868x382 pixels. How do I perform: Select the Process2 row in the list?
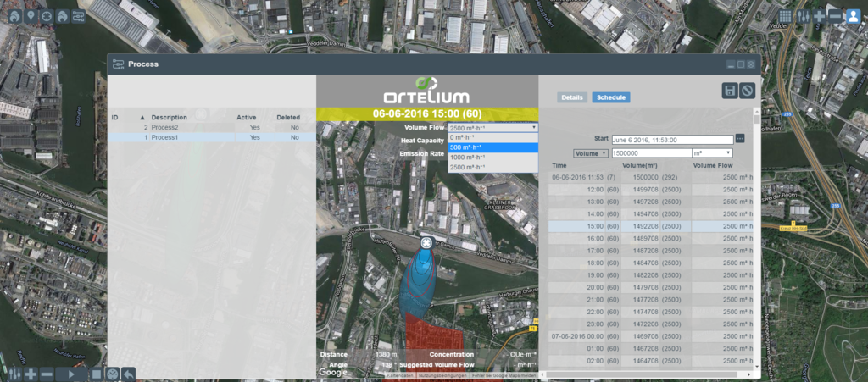point(212,127)
